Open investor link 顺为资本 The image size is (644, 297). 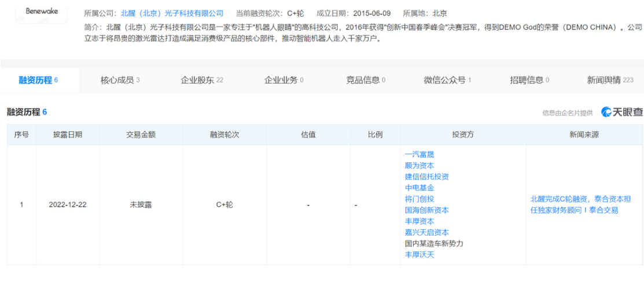(419, 166)
